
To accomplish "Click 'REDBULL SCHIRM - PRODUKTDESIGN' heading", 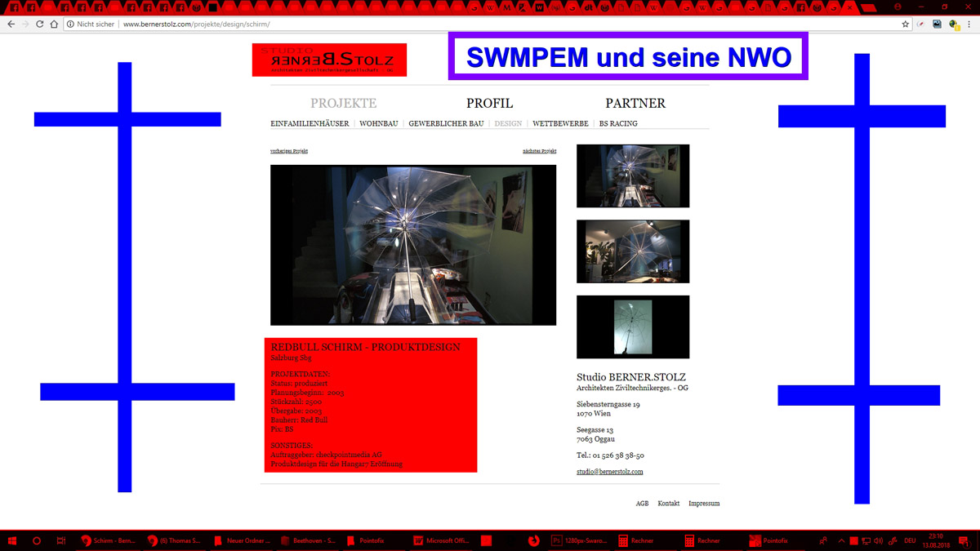I will [365, 347].
